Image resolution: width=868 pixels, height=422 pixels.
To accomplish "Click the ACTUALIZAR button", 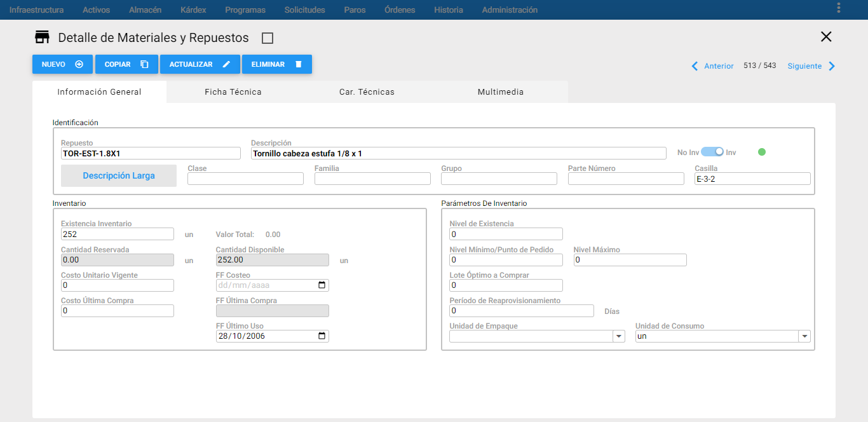I will 200,64.
